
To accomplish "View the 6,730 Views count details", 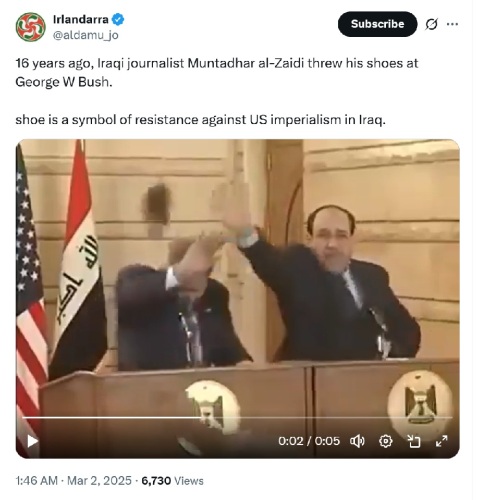I will pos(172,481).
